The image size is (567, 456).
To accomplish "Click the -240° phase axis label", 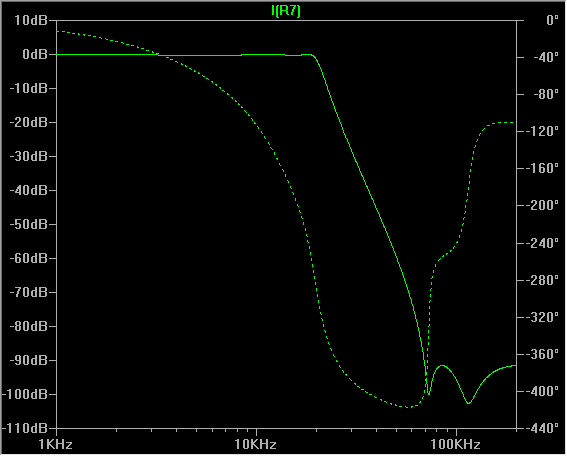I will [x=543, y=243].
